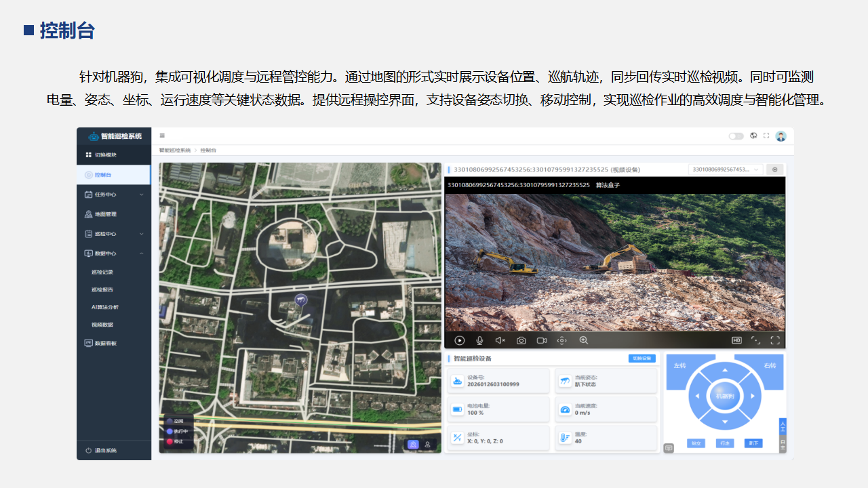Click the 右转 turn-right button
Viewport: 868px width, 488px height.
coord(770,366)
